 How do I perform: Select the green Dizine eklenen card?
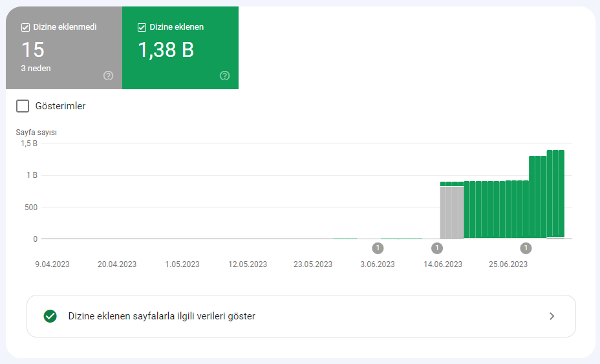(x=180, y=48)
